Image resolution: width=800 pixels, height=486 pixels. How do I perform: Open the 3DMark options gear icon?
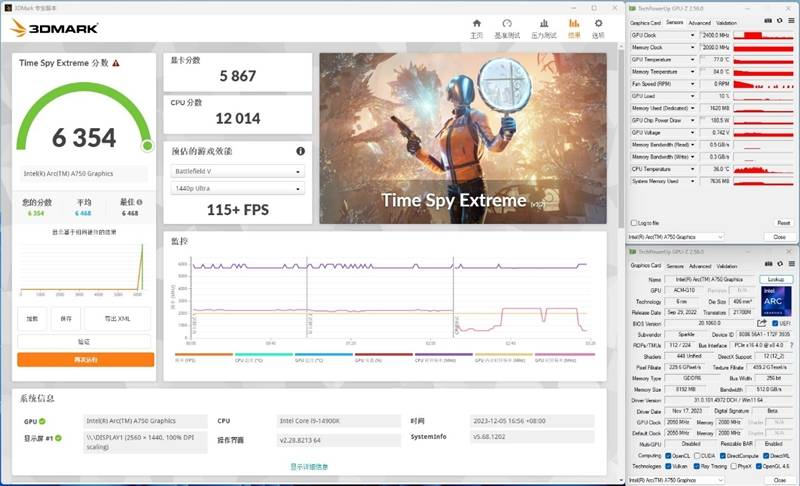pos(598,26)
